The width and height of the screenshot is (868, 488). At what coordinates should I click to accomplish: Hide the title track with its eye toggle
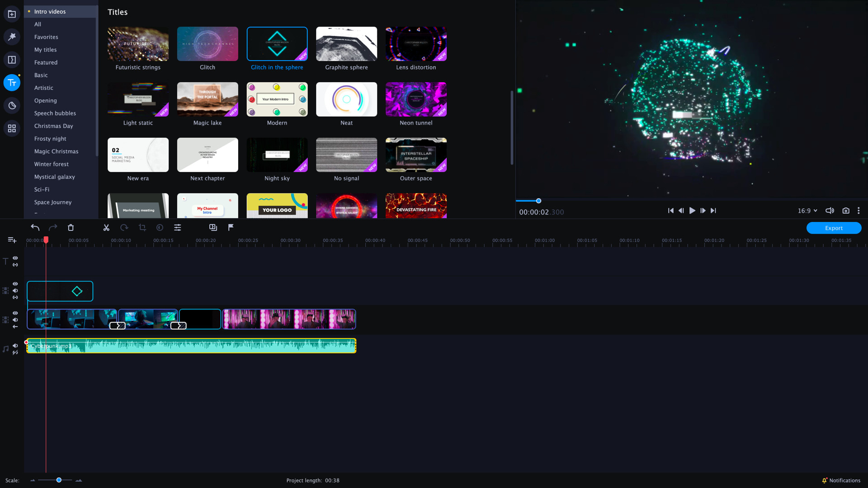15,258
